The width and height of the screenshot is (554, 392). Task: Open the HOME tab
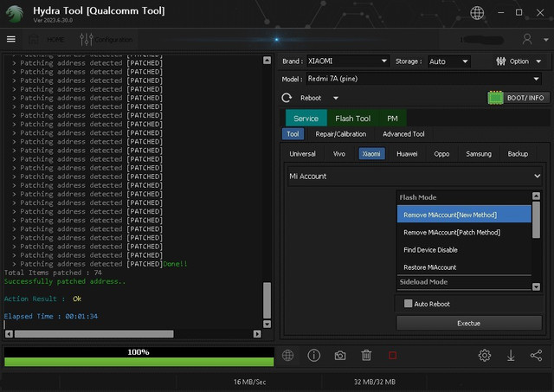47,39
